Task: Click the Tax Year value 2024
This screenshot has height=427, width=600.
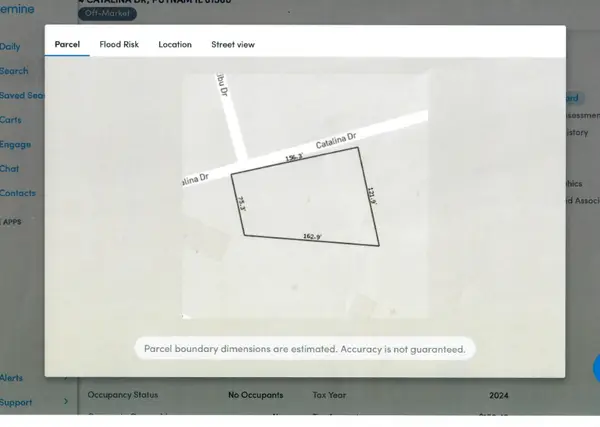Action: [x=499, y=396]
